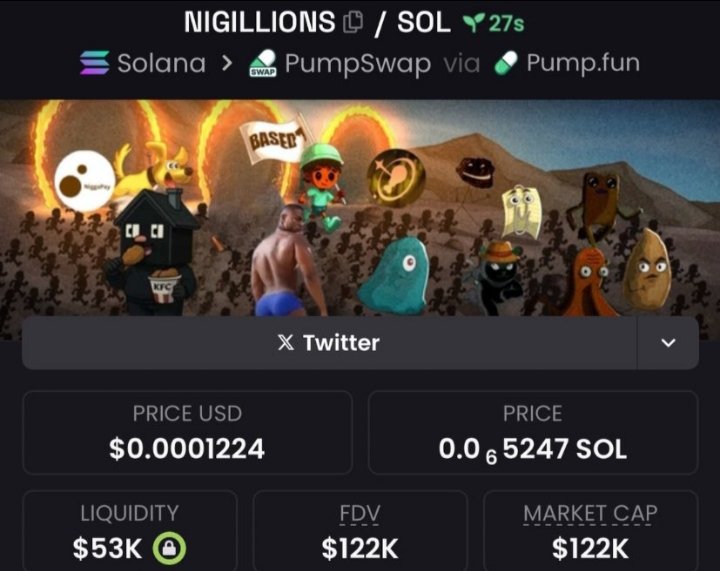Screen dimensions: 720x571
Task: Open the Twitter link button
Action: tap(329, 342)
